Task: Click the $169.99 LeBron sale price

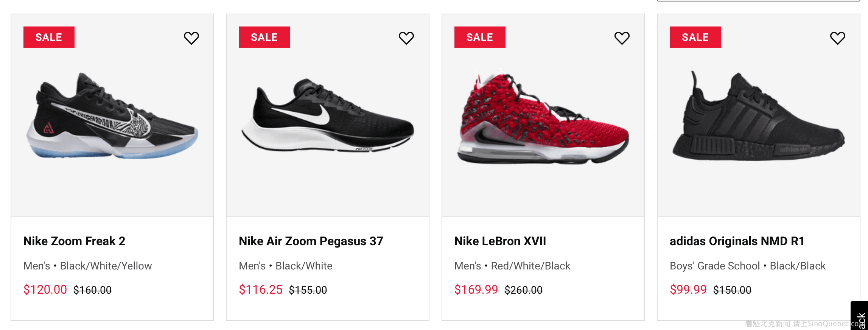Action: [x=476, y=290]
